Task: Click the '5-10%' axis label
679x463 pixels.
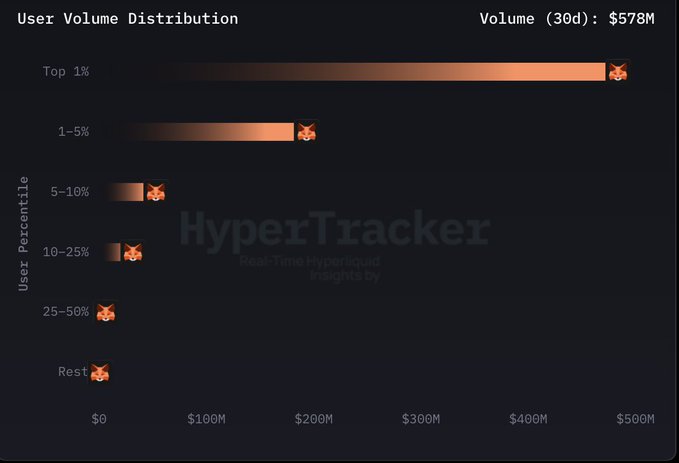Action: (x=70, y=191)
